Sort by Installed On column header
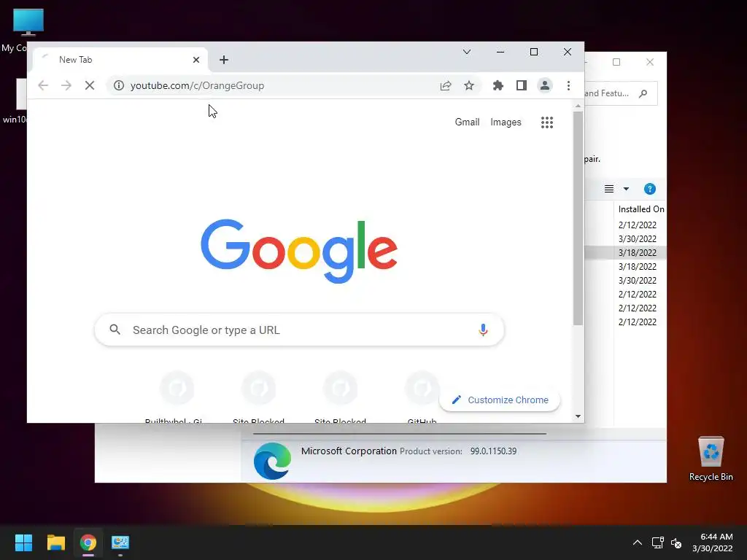The height and width of the screenshot is (560, 747). (x=640, y=209)
